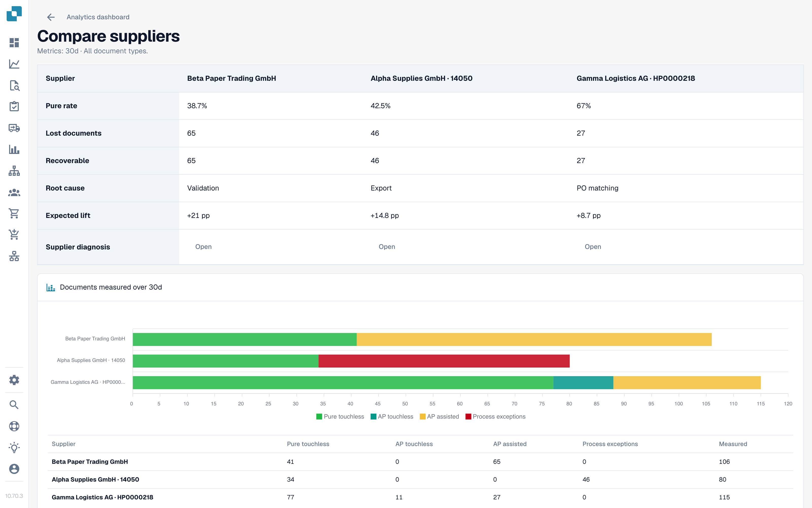Open the organization hierarchy icon
The image size is (812, 508).
coord(14,171)
